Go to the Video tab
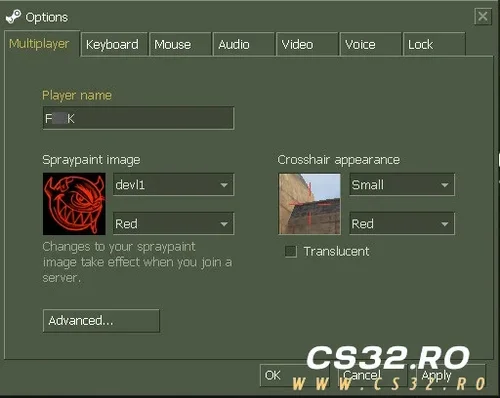The width and height of the screenshot is (500, 398). coord(307,44)
